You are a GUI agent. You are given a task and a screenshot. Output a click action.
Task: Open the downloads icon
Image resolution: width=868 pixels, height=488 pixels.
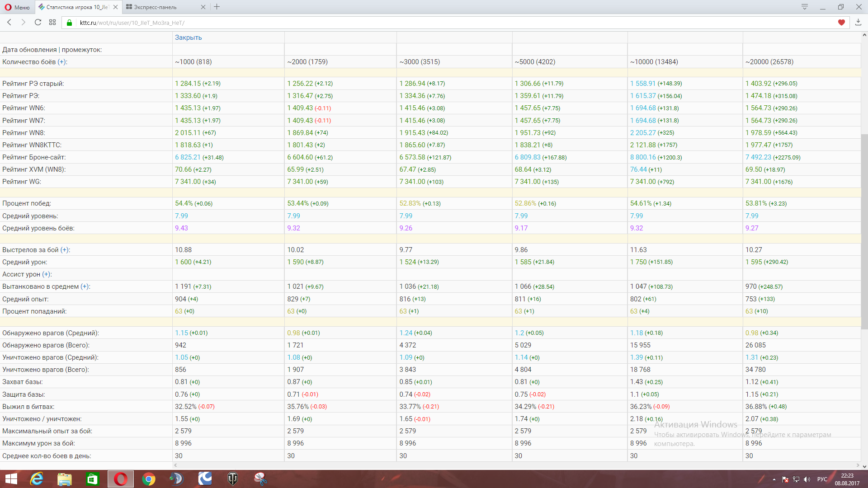click(x=858, y=22)
